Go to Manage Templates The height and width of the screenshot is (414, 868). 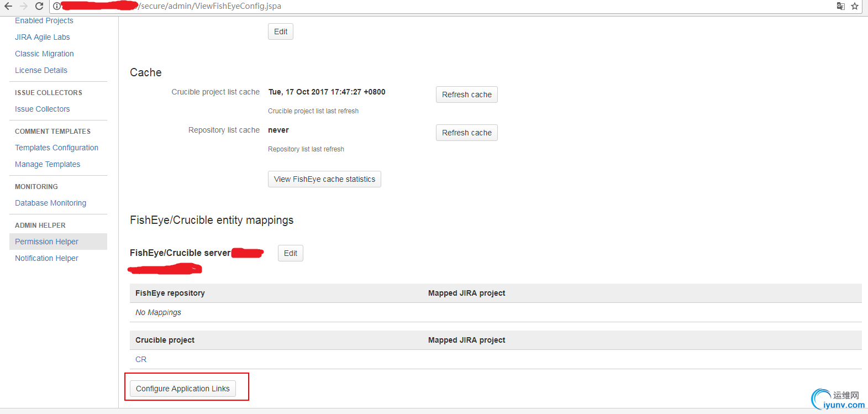point(48,164)
